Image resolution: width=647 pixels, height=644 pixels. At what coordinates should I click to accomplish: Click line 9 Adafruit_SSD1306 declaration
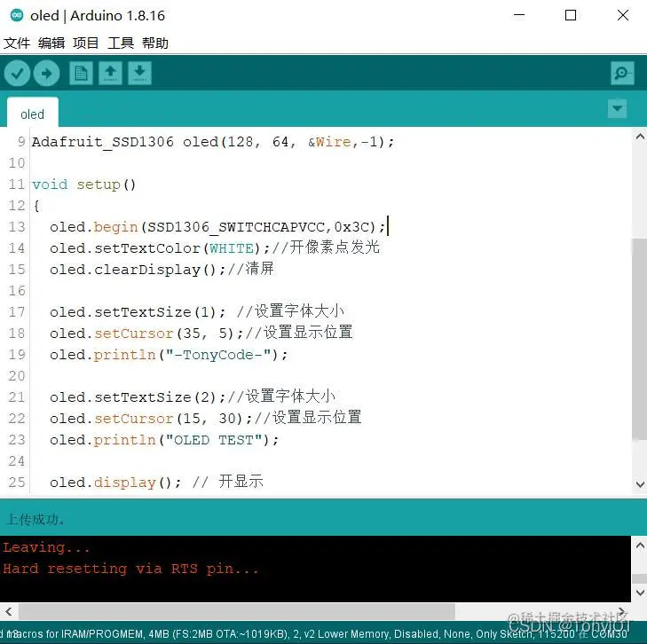pos(213,142)
